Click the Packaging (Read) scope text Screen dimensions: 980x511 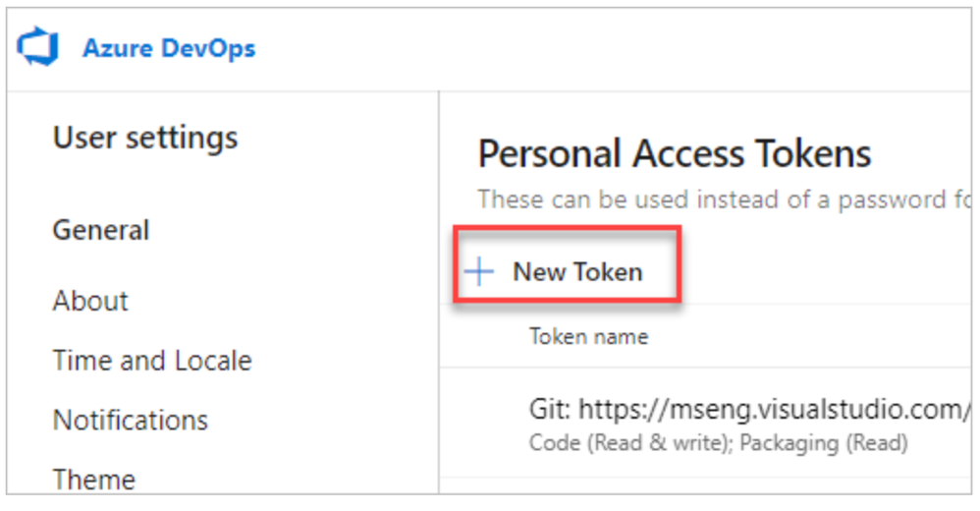pyautogui.click(x=824, y=443)
